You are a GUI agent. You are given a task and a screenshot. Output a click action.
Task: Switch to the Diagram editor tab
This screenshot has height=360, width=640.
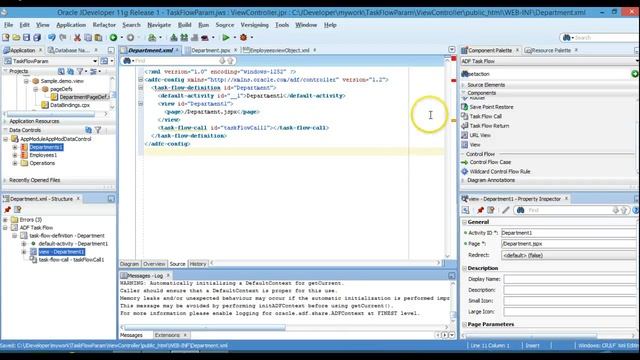pyautogui.click(x=129, y=264)
